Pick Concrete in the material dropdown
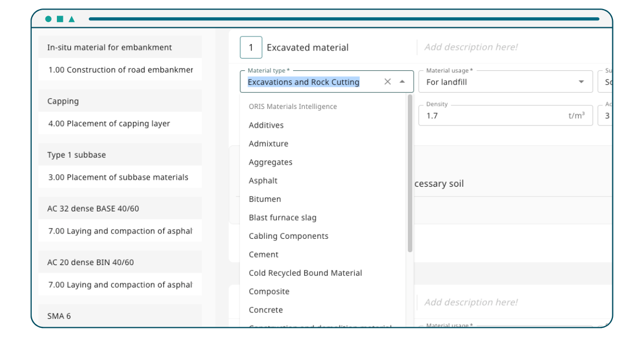Screen dimensions: 644x337 coord(266,310)
